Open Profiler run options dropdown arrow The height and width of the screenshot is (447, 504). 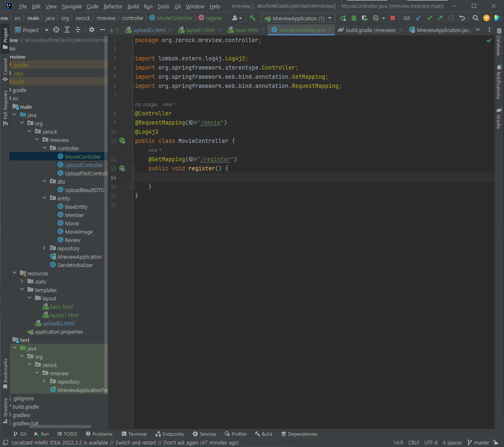pos(384,18)
